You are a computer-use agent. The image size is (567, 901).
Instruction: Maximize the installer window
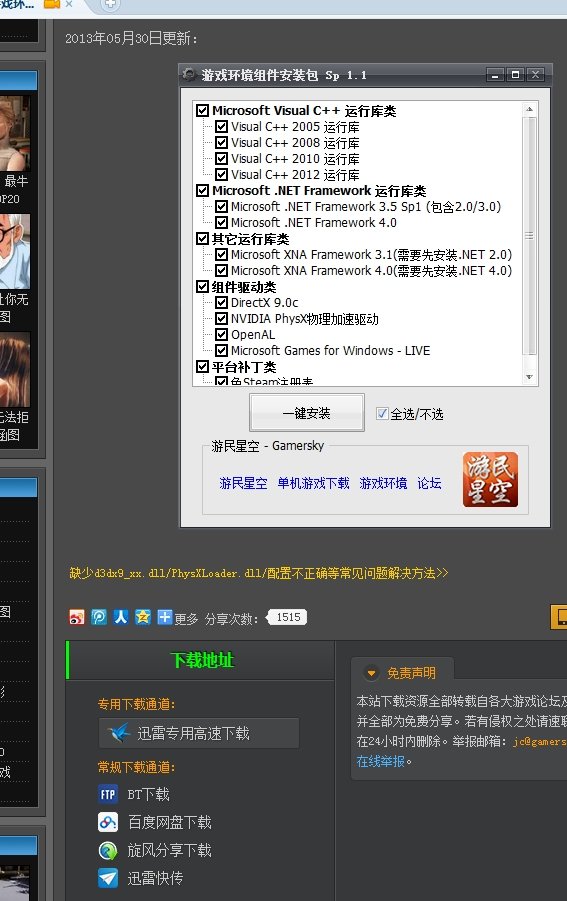[515, 75]
